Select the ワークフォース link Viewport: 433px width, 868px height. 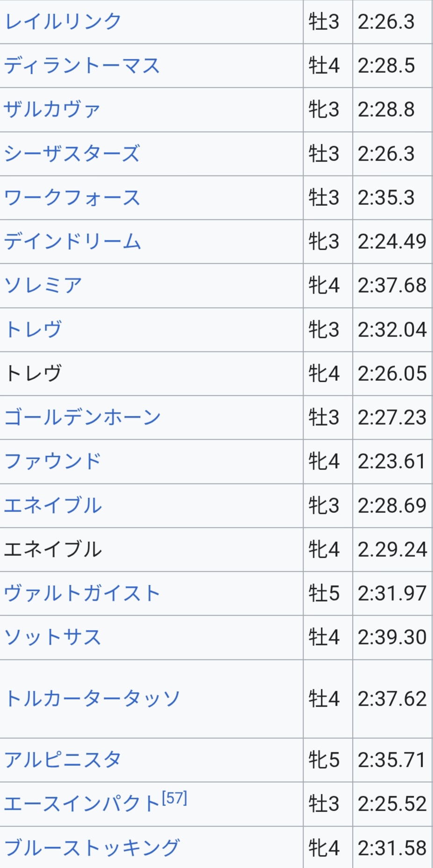click(x=72, y=198)
